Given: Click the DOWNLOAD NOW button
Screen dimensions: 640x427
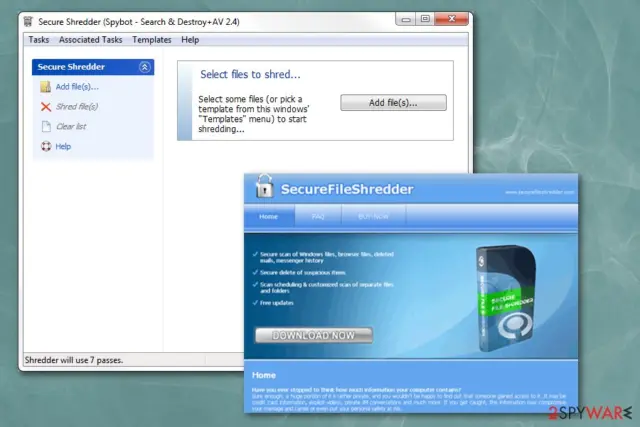Looking at the screenshot, I should (x=313, y=335).
